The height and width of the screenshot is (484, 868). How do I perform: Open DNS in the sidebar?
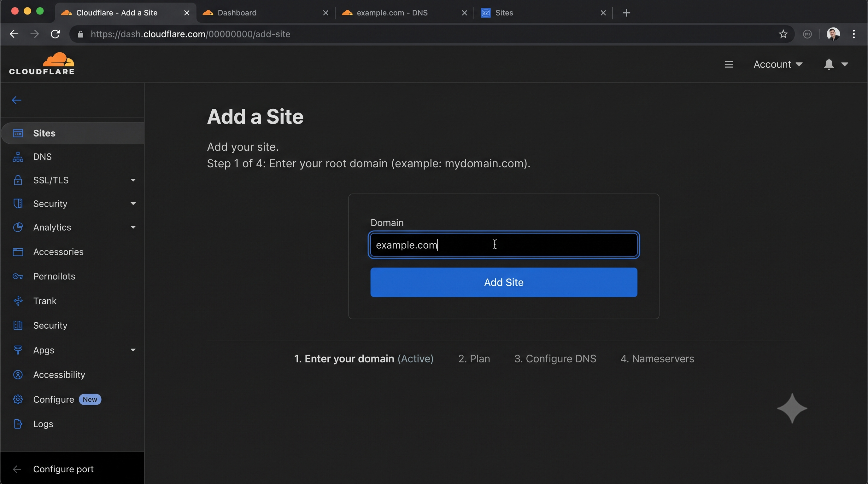point(73,157)
